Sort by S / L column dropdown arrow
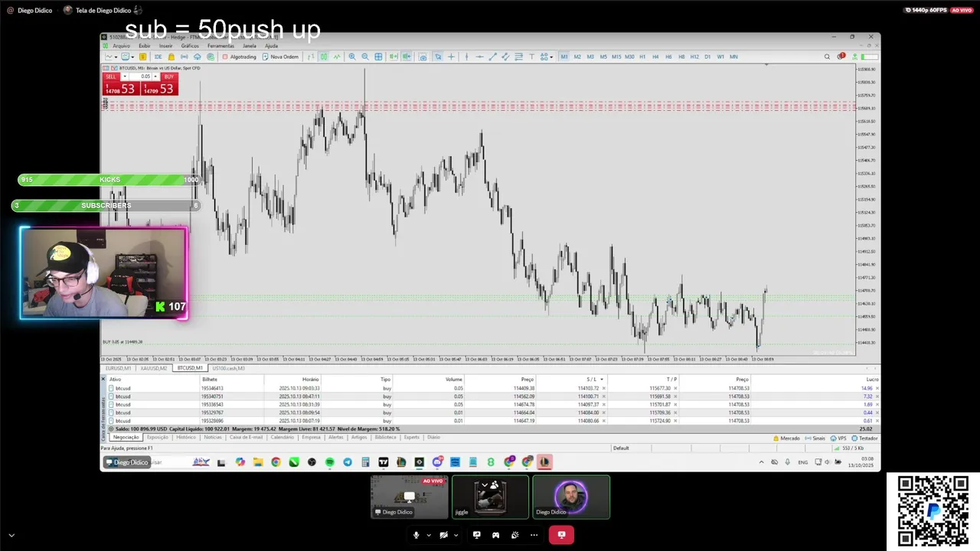Viewport: 980px width, 551px height. pyautogui.click(x=602, y=380)
